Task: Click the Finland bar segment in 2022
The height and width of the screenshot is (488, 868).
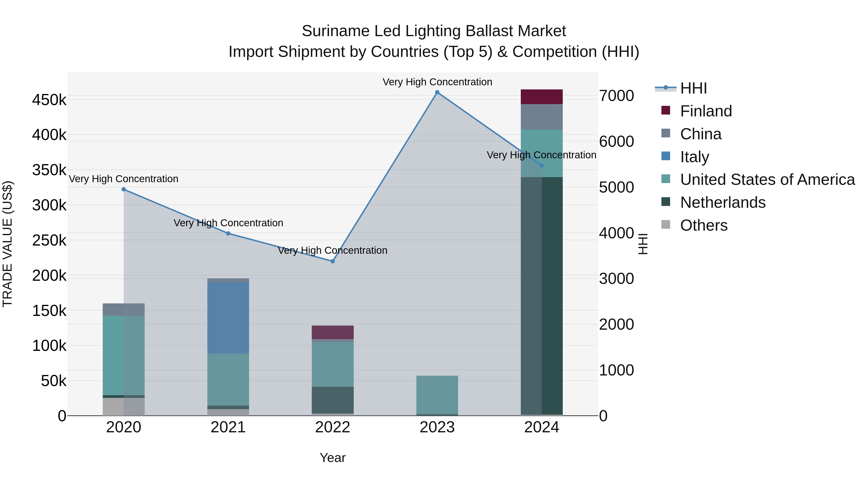Action: pyautogui.click(x=332, y=332)
